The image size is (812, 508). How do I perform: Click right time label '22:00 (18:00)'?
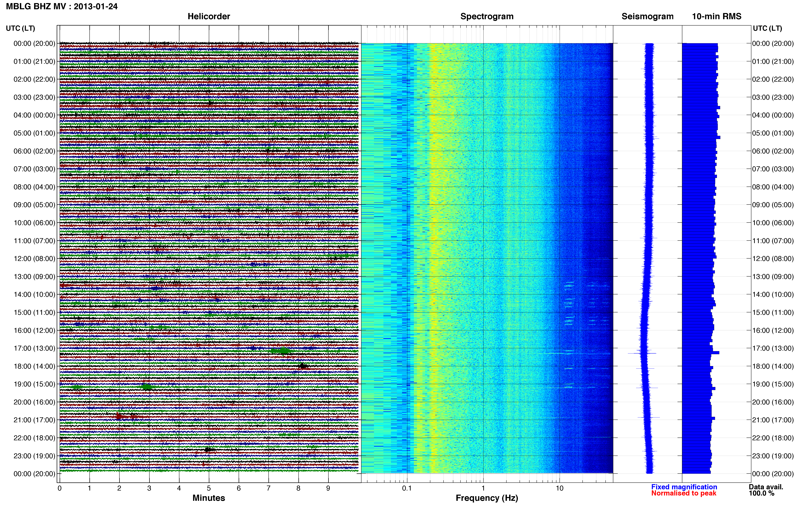click(x=773, y=438)
